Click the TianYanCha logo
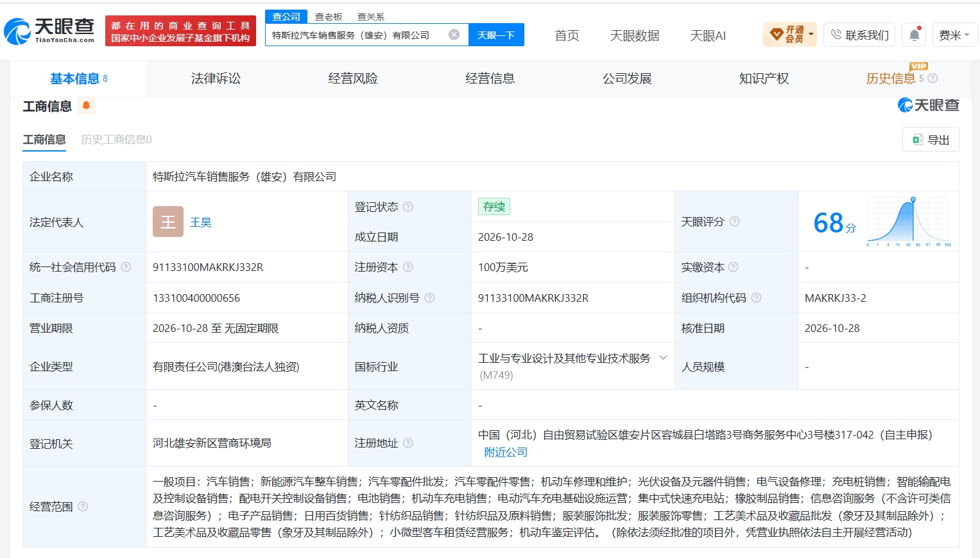The width and height of the screenshot is (980, 558). [49, 30]
